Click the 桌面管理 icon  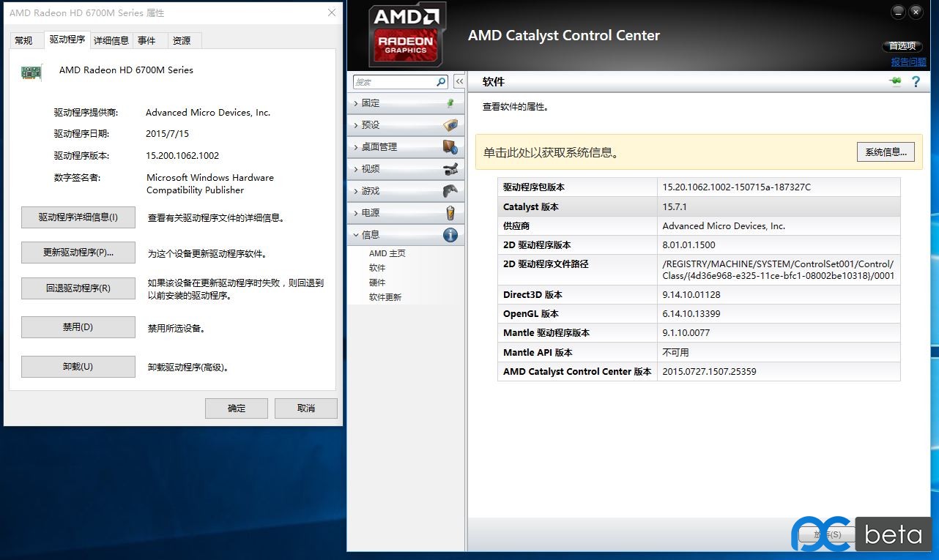[x=450, y=147]
